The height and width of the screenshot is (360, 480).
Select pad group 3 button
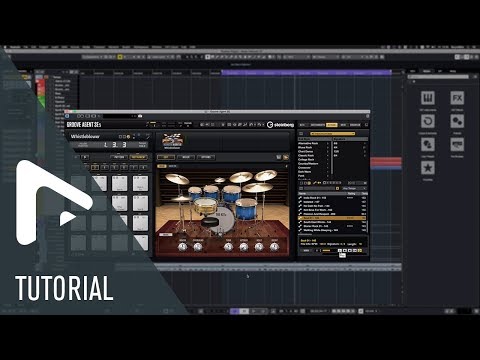point(105,167)
